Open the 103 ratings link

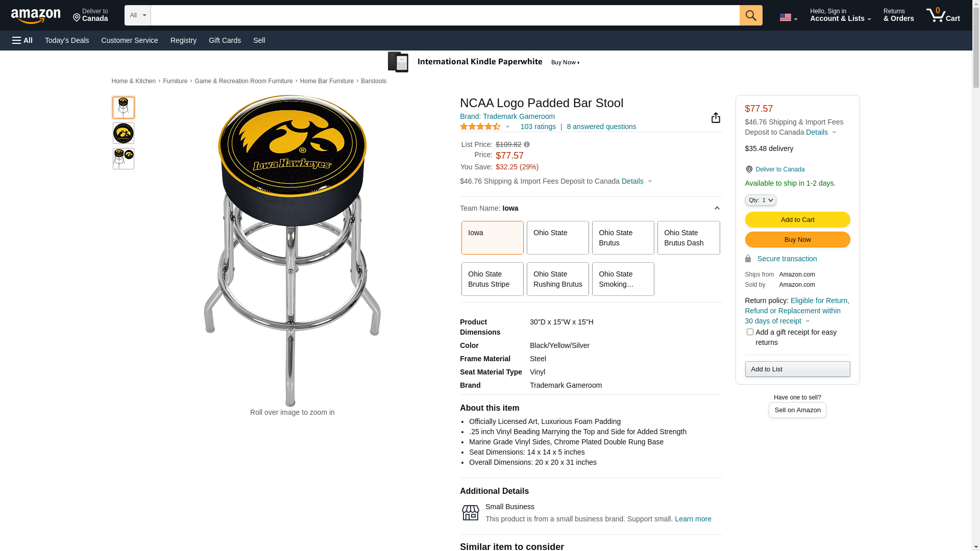(538, 127)
